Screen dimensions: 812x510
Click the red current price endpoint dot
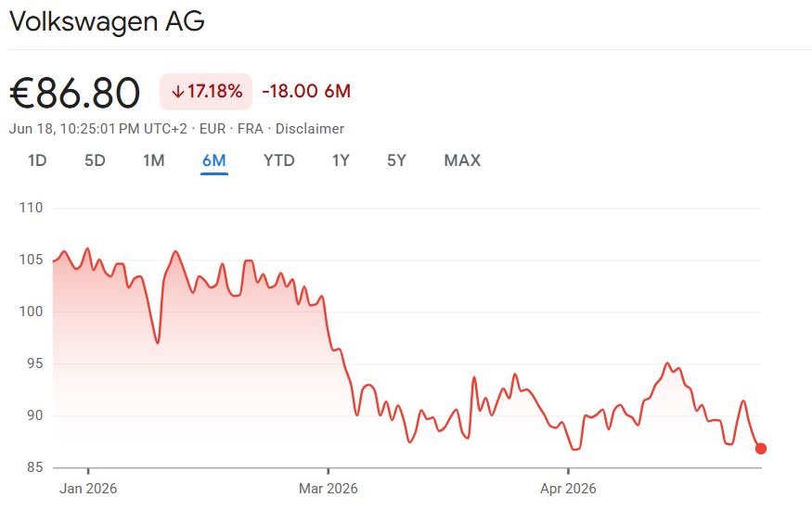(x=761, y=449)
